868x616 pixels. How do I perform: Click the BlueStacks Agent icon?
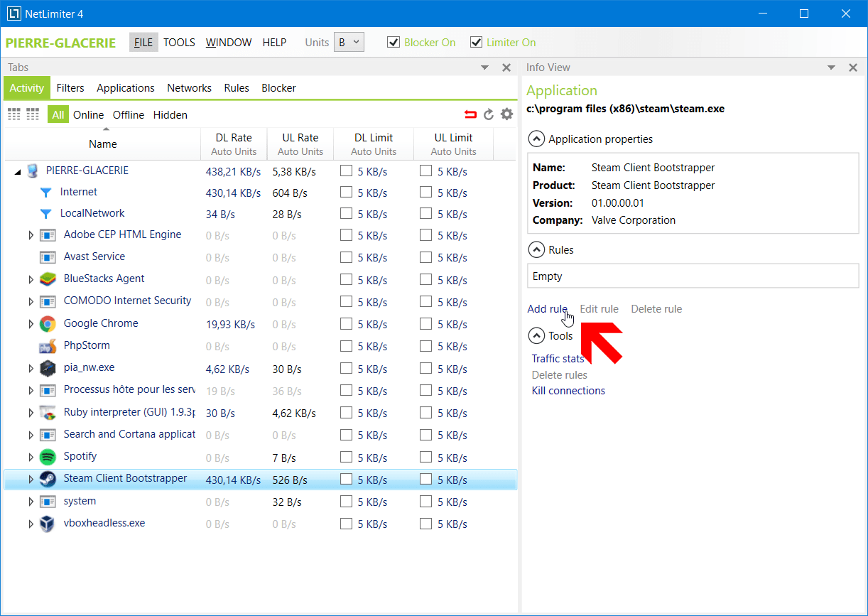pyautogui.click(x=48, y=279)
